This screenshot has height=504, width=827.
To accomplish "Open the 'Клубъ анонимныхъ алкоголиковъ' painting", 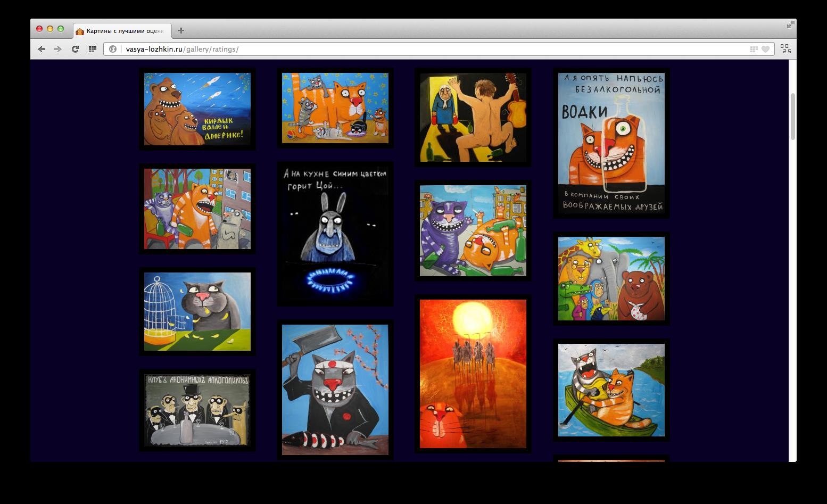I will click(x=197, y=410).
